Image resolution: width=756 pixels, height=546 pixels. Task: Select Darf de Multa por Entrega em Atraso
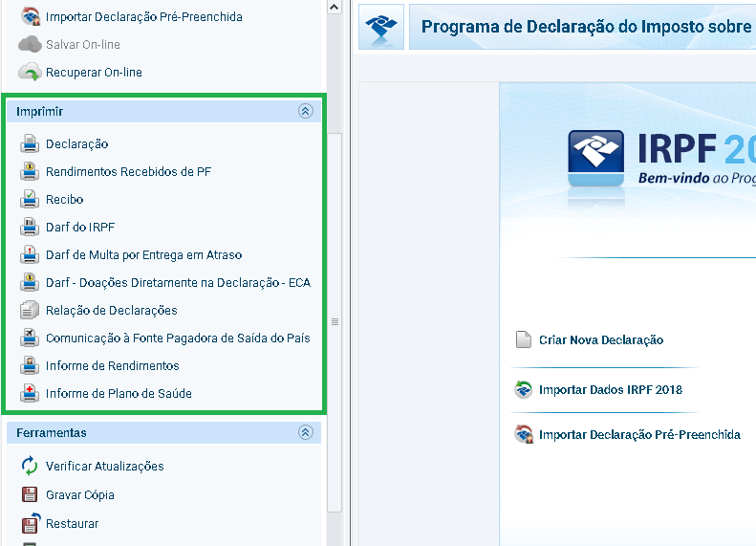pos(143,254)
